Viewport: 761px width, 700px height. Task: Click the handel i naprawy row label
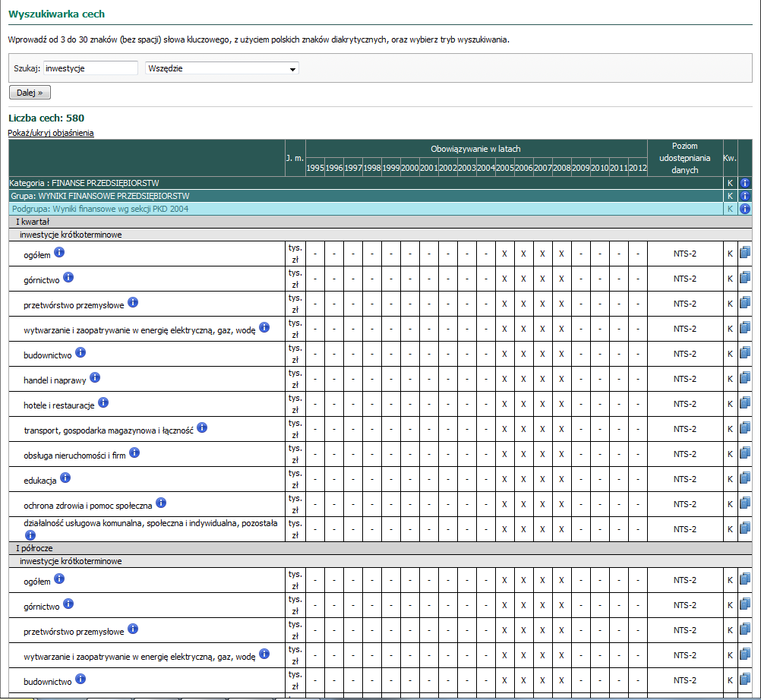point(55,380)
